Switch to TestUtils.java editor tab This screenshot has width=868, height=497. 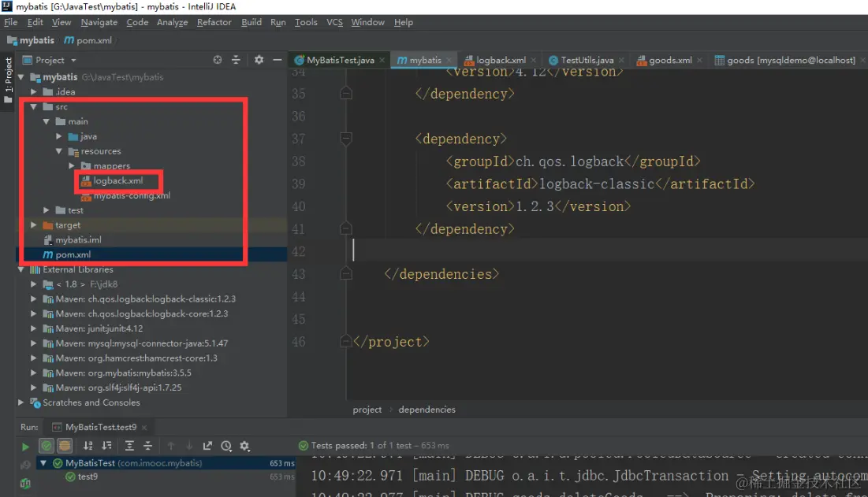coord(587,61)
